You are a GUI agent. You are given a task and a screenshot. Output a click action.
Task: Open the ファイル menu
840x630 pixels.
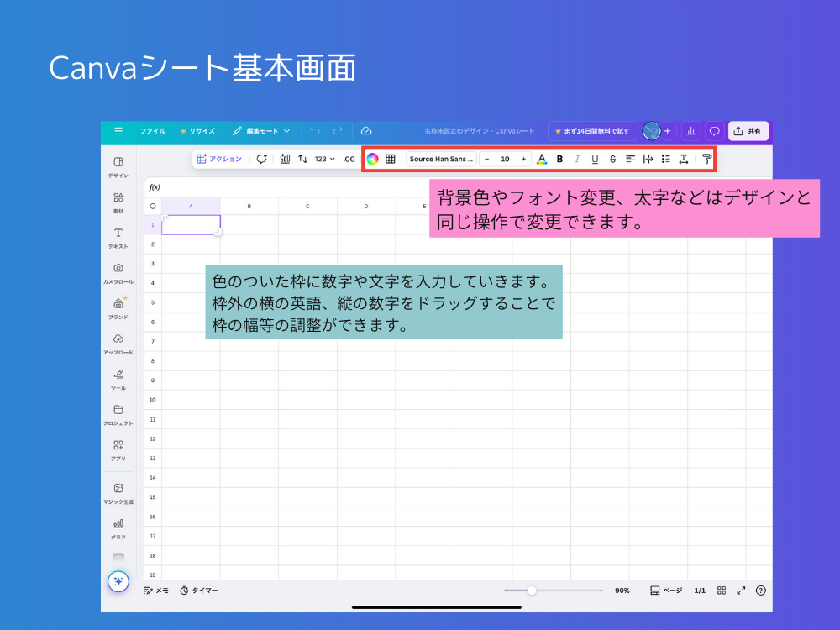point(153,131)
